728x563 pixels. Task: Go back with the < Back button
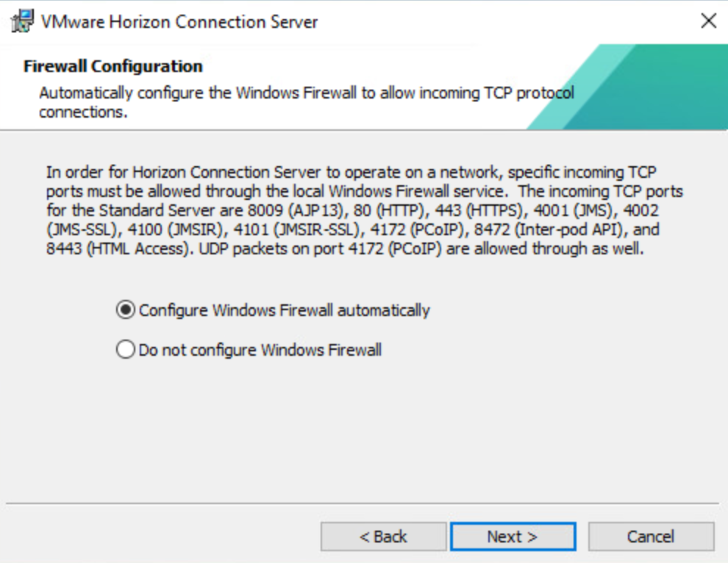(383, 537)
